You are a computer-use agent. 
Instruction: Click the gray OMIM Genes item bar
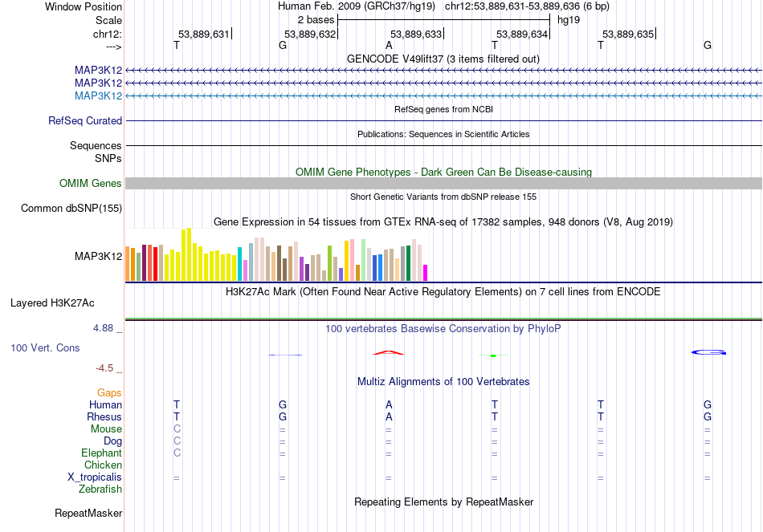click(x=443, y=183)
